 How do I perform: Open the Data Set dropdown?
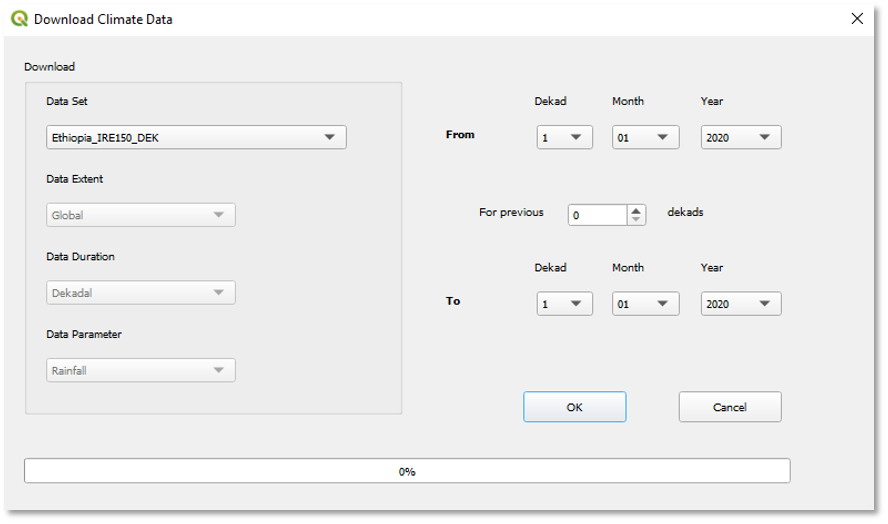[196, 138]
